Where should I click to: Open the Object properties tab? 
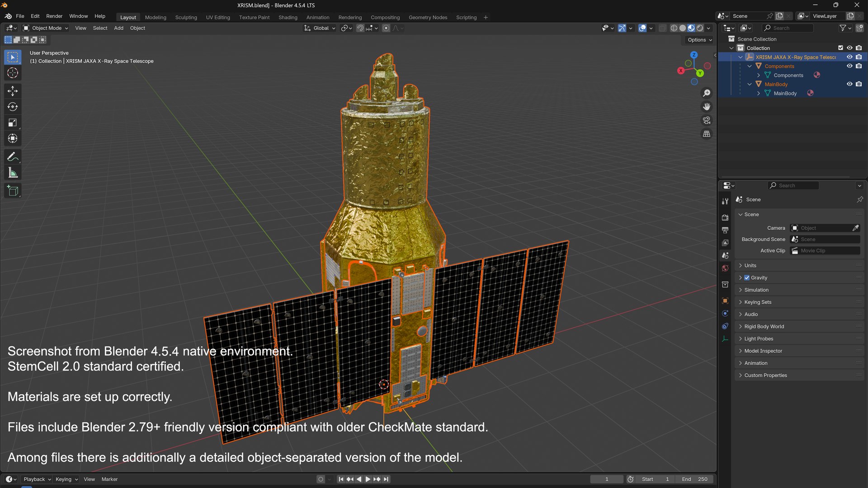pos(725,300)
